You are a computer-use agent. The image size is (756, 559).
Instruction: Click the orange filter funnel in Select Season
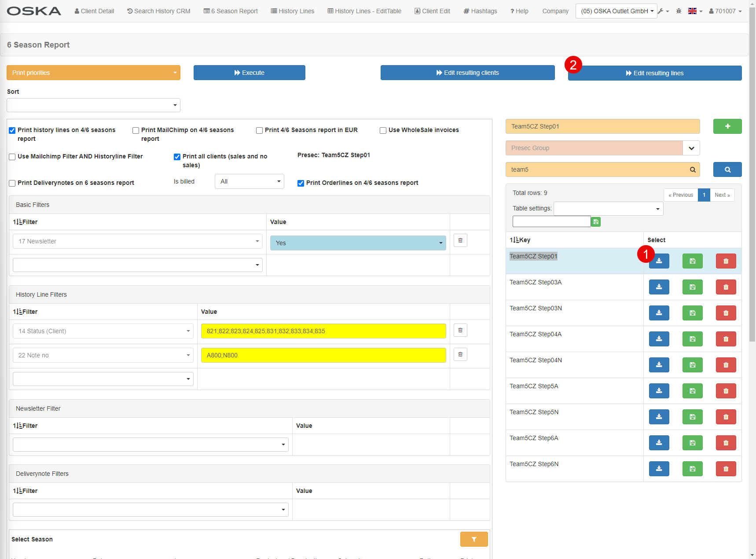(x=474, y=539)
